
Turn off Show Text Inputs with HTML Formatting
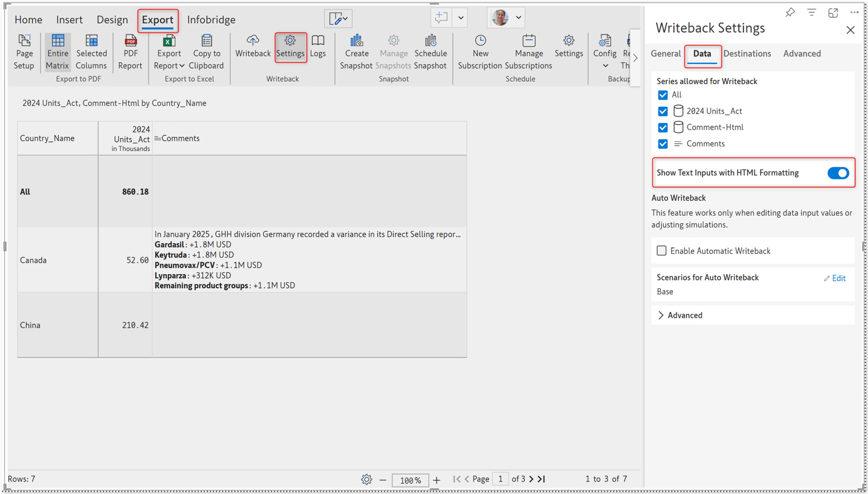(x=837, y=173)
